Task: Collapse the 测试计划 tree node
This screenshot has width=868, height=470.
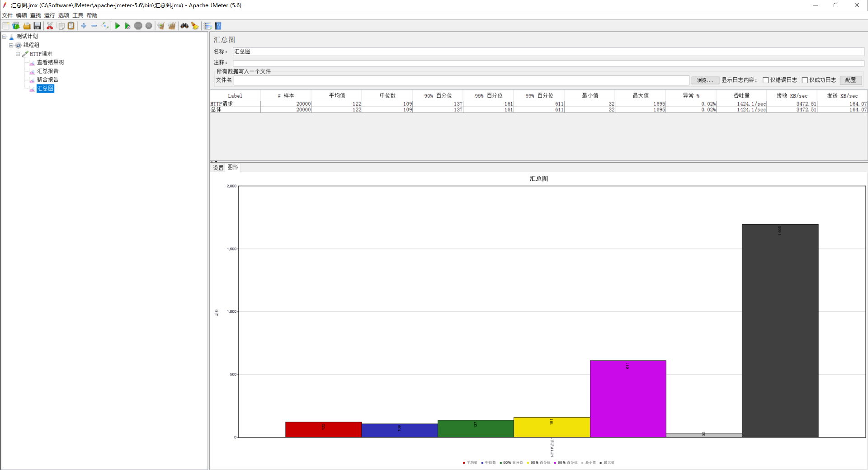Action: pos(5,37)
